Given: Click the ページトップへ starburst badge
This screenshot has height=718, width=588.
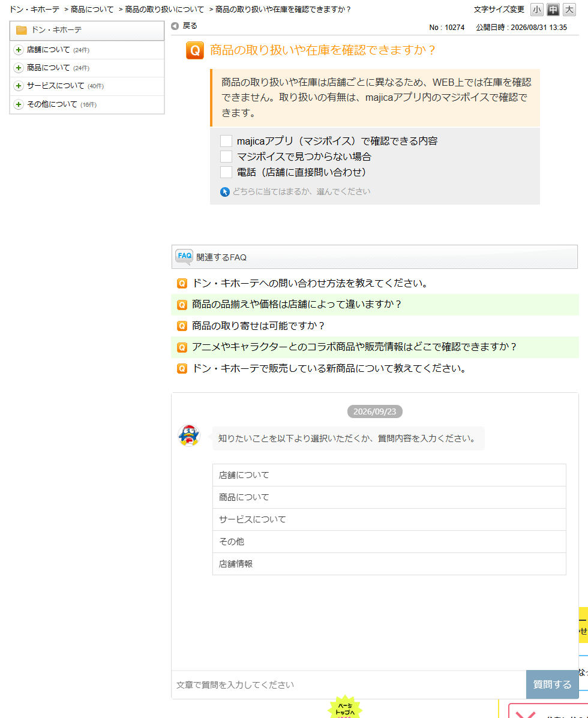Looking at the screenshot, I should [x=345, y=708].
